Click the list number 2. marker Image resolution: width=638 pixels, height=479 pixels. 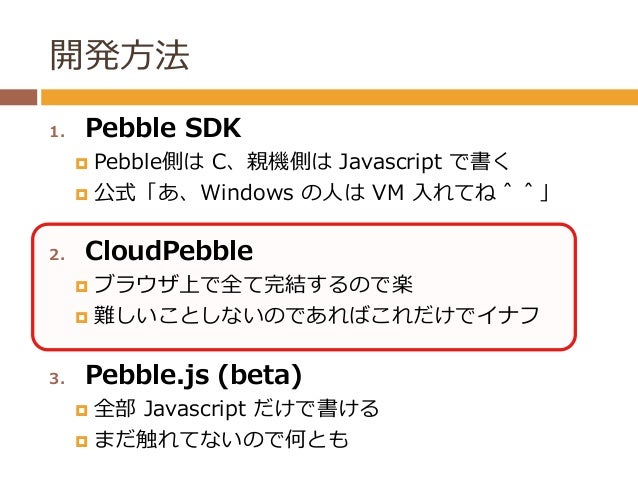(x=57, y=255)
